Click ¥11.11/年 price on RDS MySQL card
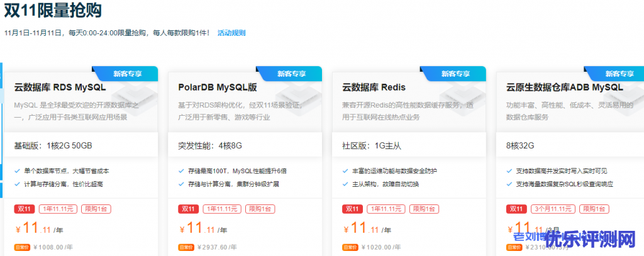The image size is (644, 256). (x=39, y=228)
